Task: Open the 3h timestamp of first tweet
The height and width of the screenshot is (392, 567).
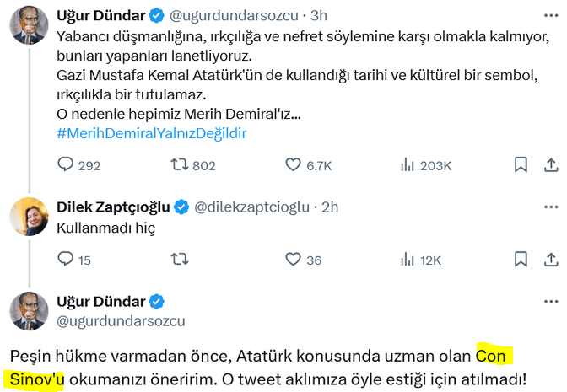Action: [321, 15]
